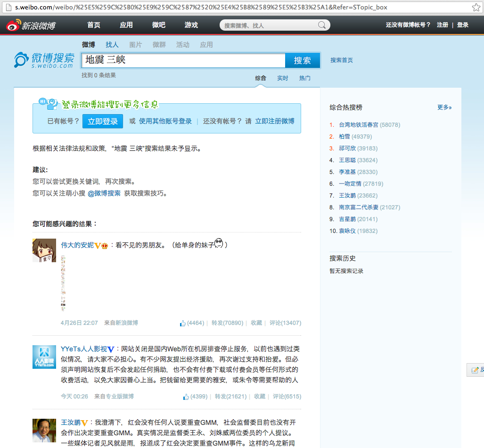
Task: Open hot search 李准基
Action: [347, 172]
